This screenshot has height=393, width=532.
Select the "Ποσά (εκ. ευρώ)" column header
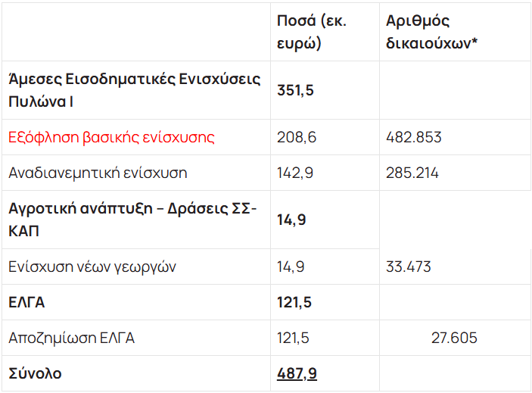click(312, 32)
